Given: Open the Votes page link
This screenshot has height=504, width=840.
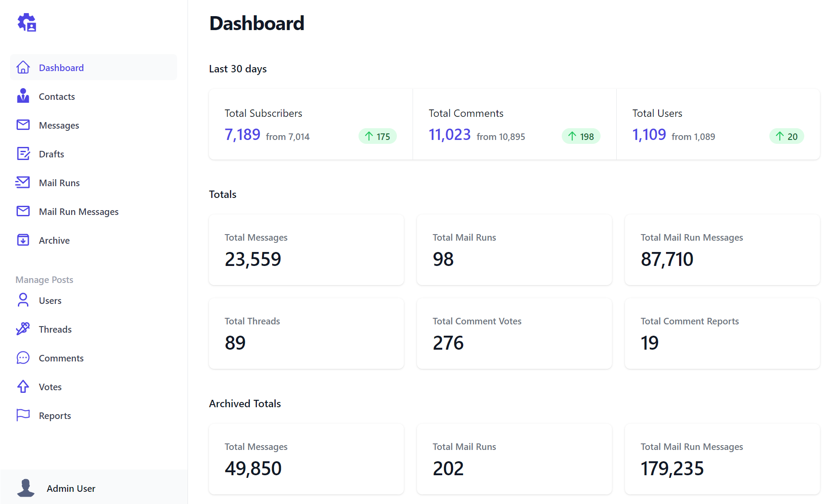Looking at the screenshot, I should pos(93,387).
